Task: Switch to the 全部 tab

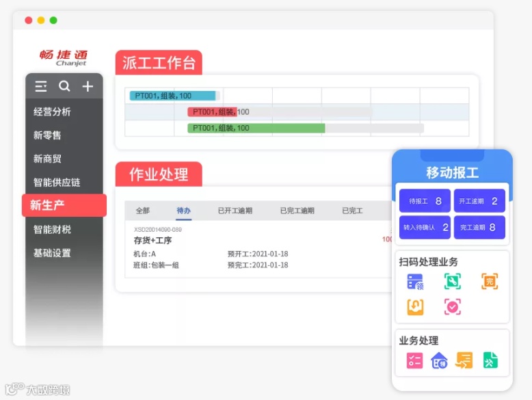Action: click(142, 211)
